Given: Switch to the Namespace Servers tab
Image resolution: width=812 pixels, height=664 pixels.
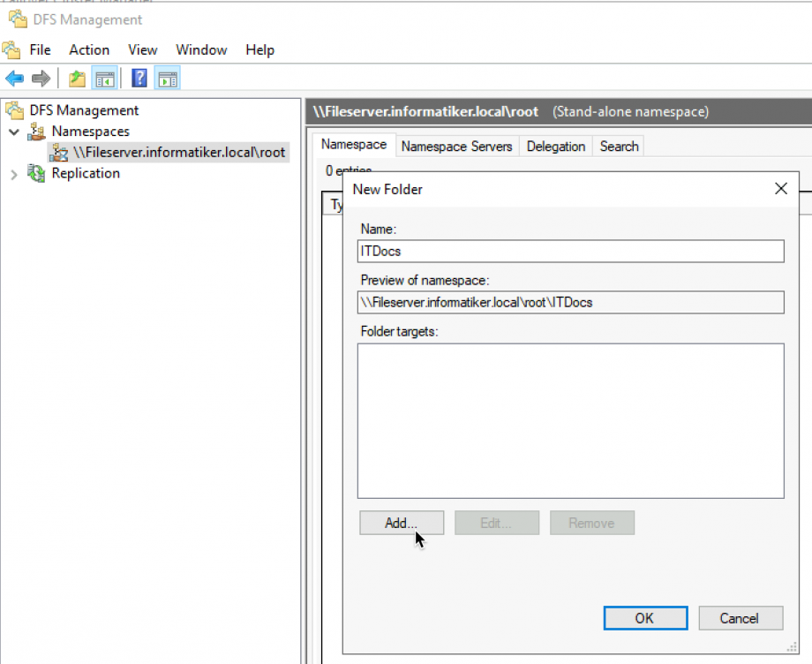Looking at the screenshot, I should tap(456, 146).
